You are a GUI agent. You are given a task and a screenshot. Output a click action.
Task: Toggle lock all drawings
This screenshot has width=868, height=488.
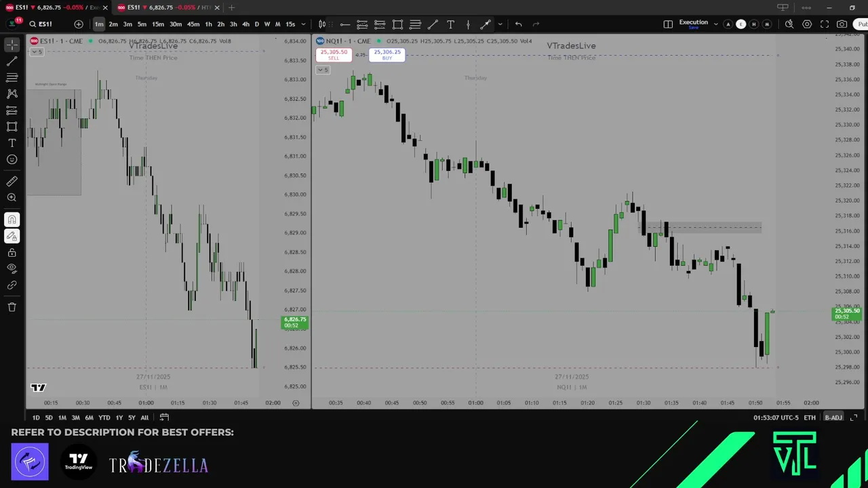[x=12, y=252]
